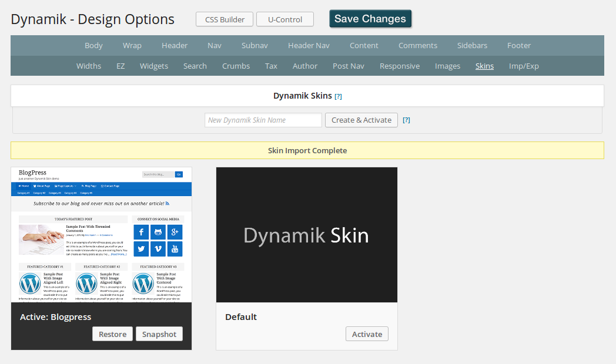This screenshot has height=364, width=616.
Task: Click the Blogpress skin preview thumbnail
Action: pyautogui.click(x=101, y=235)
